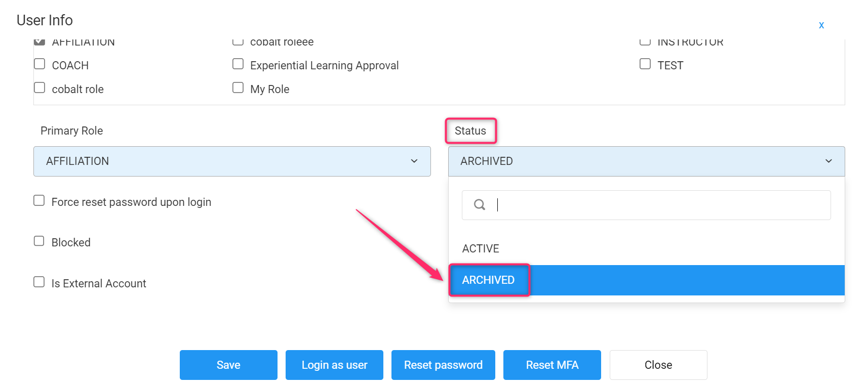
Task: Tick Is External Account checkbox
Action: [39, 282]
